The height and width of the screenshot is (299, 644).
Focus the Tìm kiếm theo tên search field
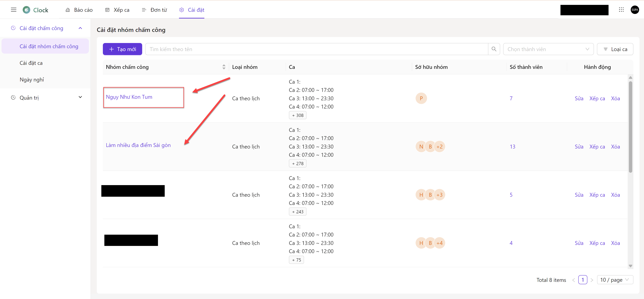point(316,49)
